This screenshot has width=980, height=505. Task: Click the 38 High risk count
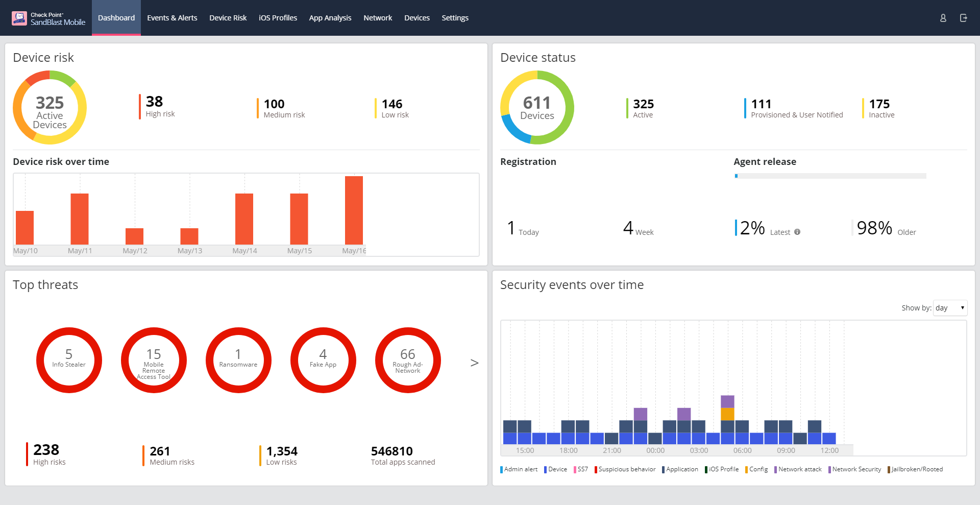154,102
